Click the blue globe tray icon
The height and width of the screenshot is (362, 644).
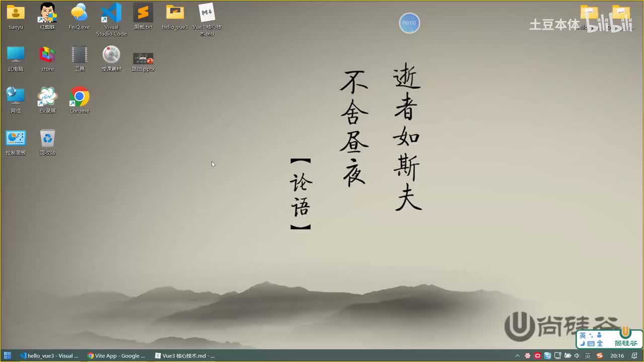point(547,356)
